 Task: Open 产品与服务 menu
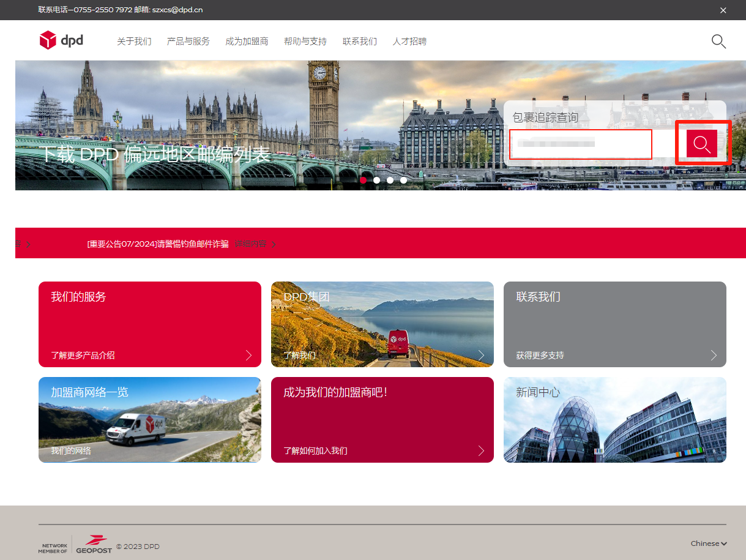coord(188,42)
